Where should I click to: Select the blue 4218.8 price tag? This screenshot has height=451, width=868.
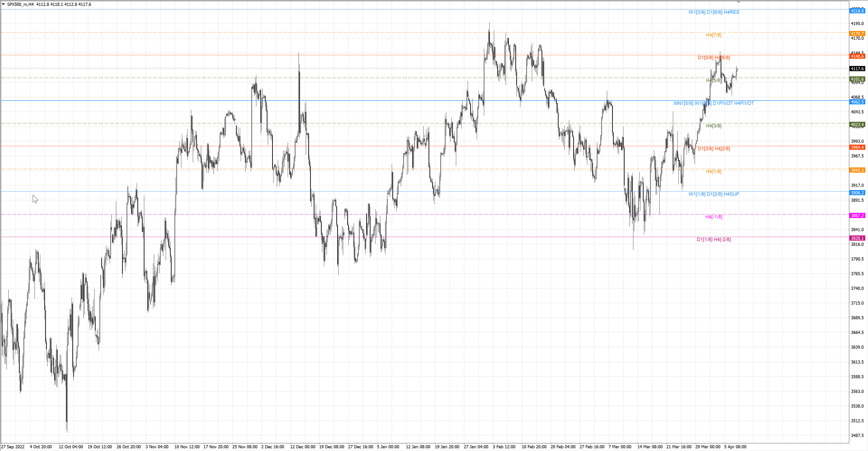click(x=857, y=11)
